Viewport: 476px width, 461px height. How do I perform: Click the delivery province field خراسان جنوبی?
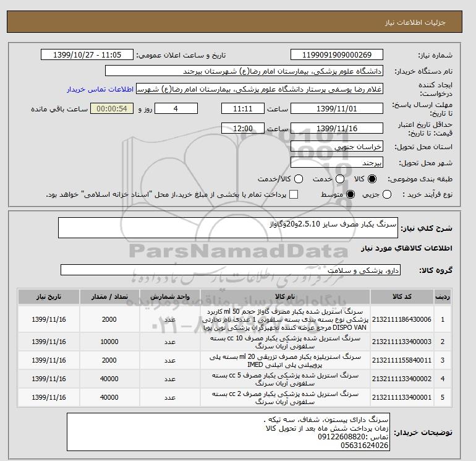(x=337, y=147)
